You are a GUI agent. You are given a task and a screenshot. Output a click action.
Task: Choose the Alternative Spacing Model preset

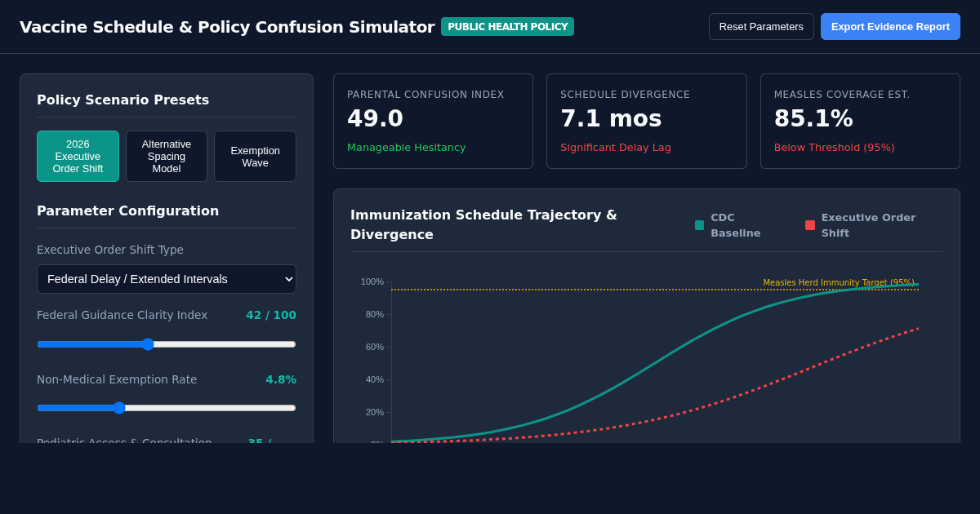[x=167, y=156]
